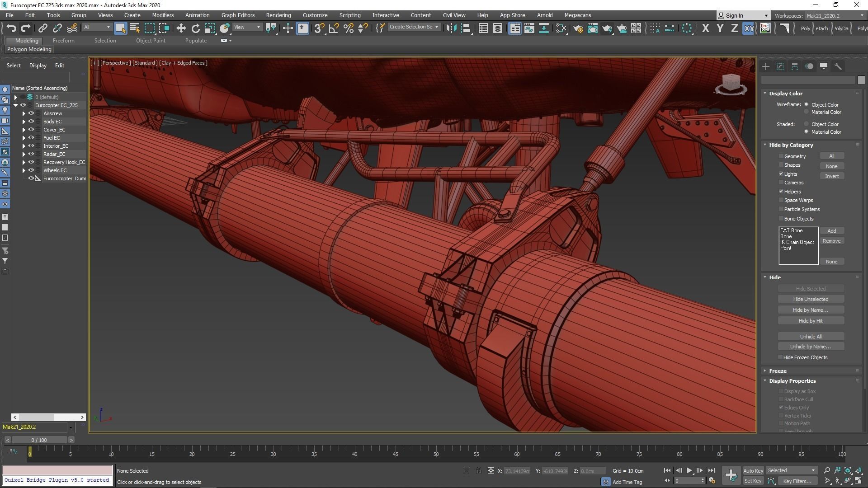This screenshot has height=488, width=868.
Task: Select Object Color for Shaded display
Action: point(806,124)
